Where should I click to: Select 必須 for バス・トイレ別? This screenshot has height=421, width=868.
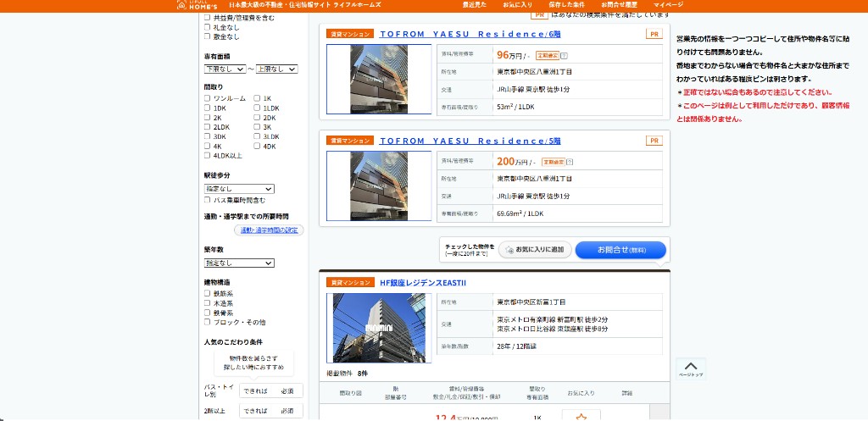287,391
